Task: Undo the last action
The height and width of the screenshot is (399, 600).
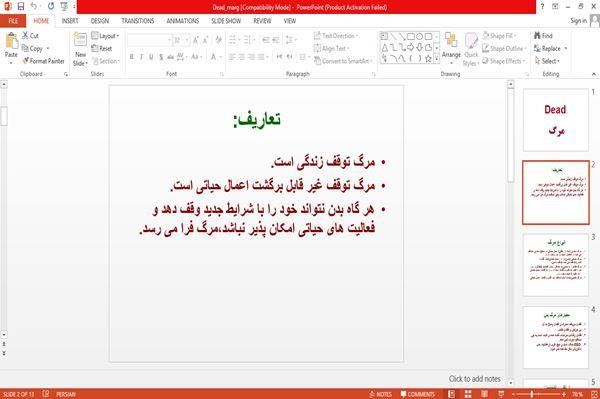Action: coord(34,7)
